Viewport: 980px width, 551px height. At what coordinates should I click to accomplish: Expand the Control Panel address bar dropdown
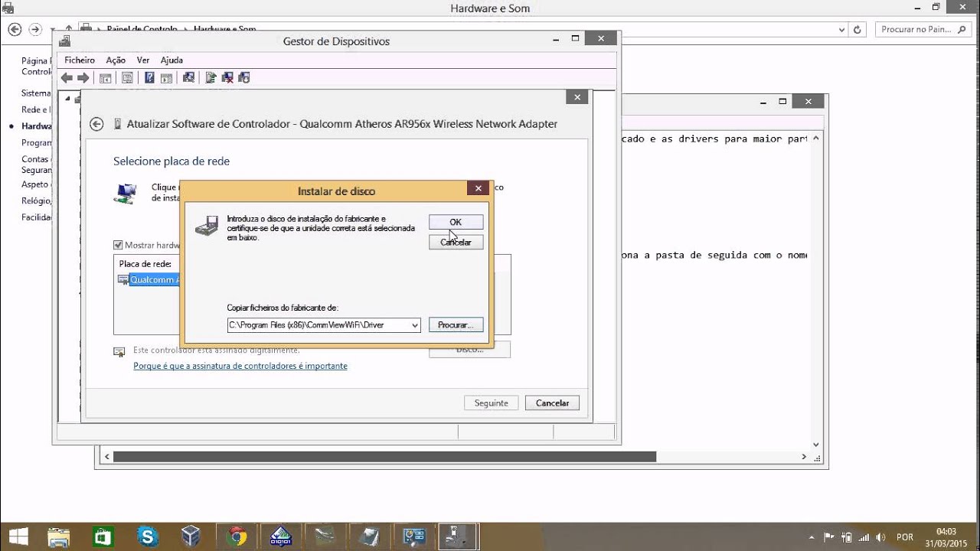841,29
